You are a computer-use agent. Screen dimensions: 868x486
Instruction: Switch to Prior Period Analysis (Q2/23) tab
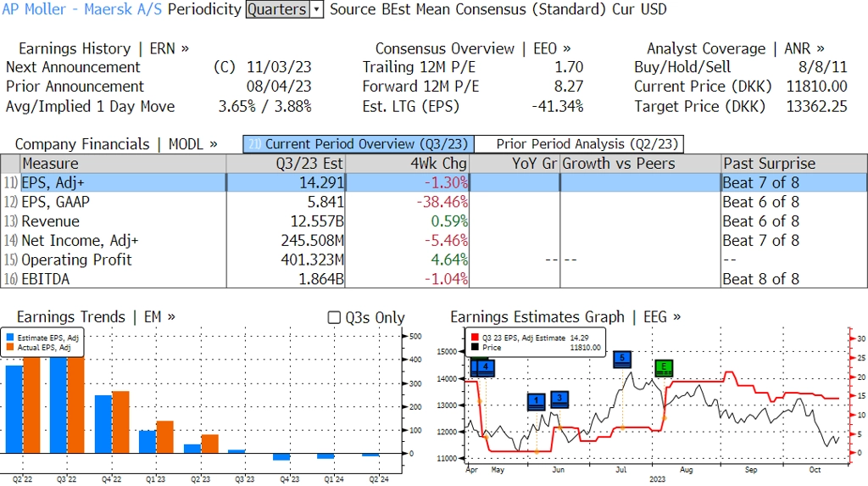click(580, 144)
